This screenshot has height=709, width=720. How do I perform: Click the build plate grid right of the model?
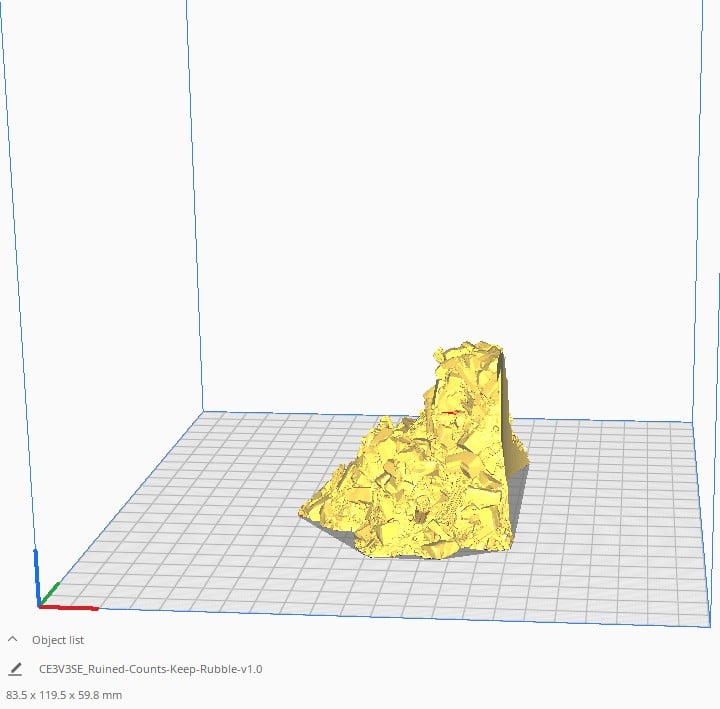[610, 500]
